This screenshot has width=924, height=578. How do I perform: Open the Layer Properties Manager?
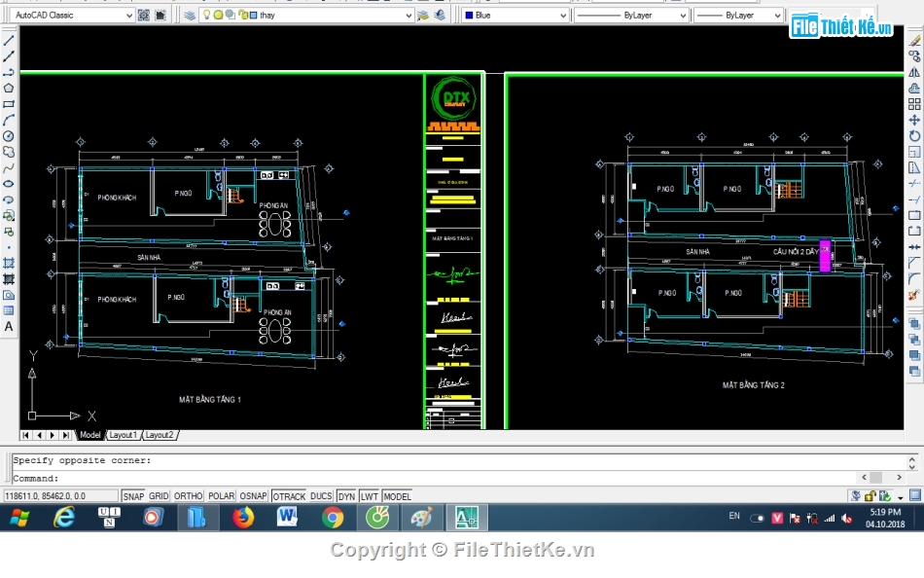[189, 16]
